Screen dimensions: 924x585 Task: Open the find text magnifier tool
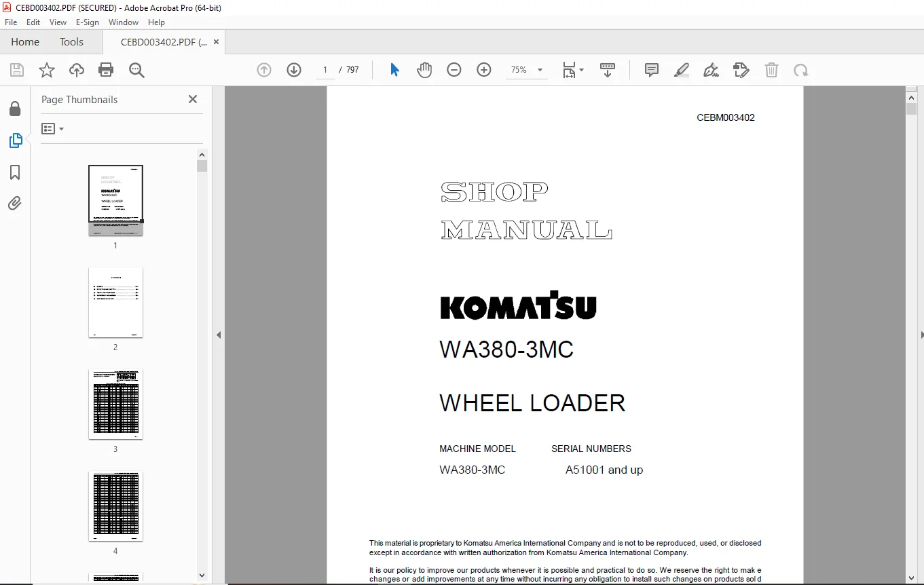point(136,70)
